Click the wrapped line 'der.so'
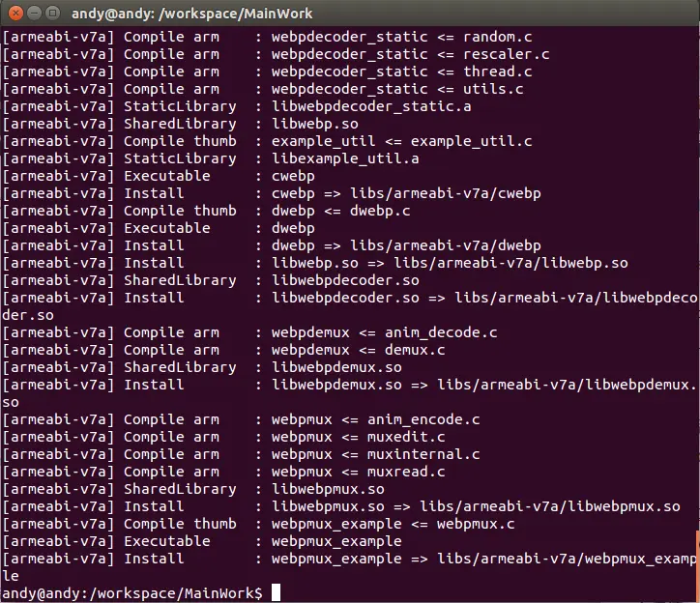This screenshot has height=603, width=700. [28, 315]
